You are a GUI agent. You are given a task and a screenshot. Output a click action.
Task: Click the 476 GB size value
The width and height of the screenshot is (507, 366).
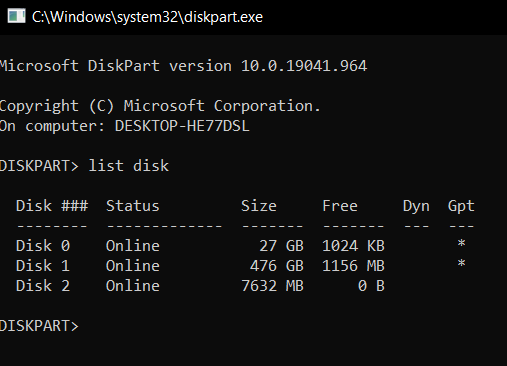point(277,266)
